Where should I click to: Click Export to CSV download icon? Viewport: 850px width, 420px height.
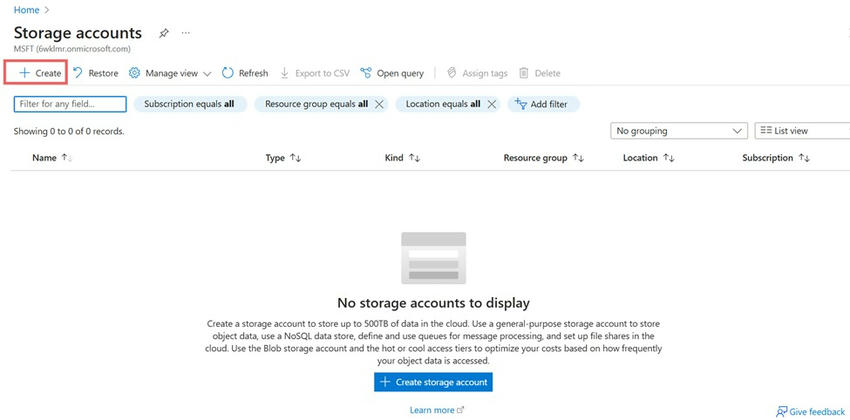click(285, 73)
